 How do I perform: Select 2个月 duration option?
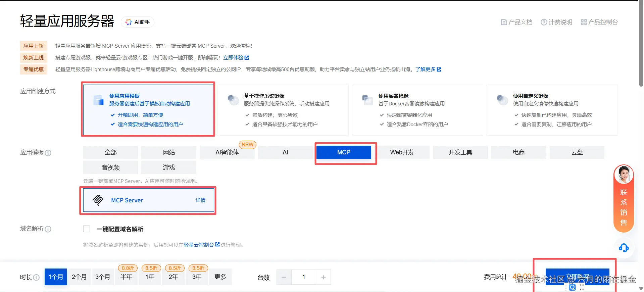click(79, 277)
